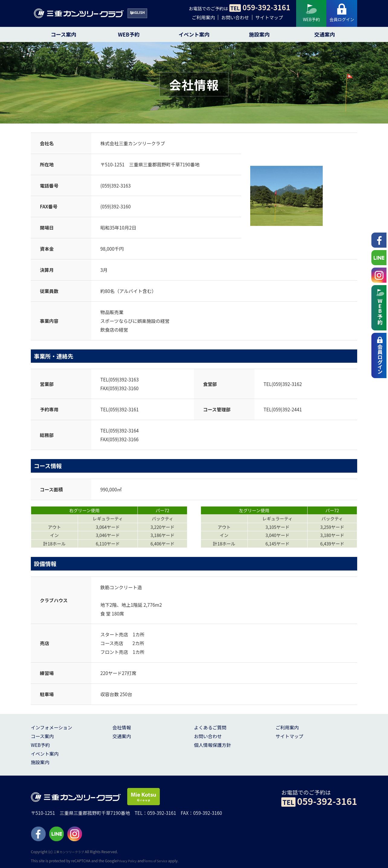Open the イベント案内 navigation menu
This screenshot has height=868, width=388.
pyautogui.click(x=194, y=34)
